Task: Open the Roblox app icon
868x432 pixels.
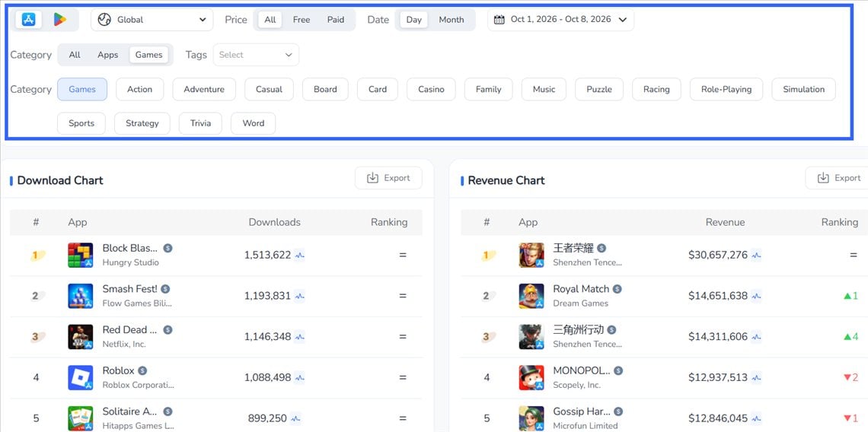Action: click(80, 378)
